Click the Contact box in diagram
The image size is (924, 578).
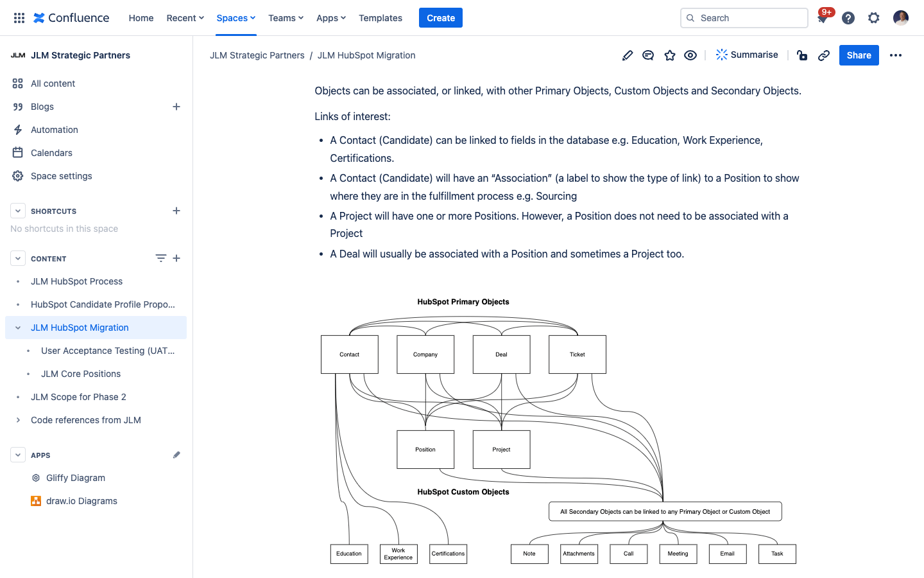[x=350, y=355]
